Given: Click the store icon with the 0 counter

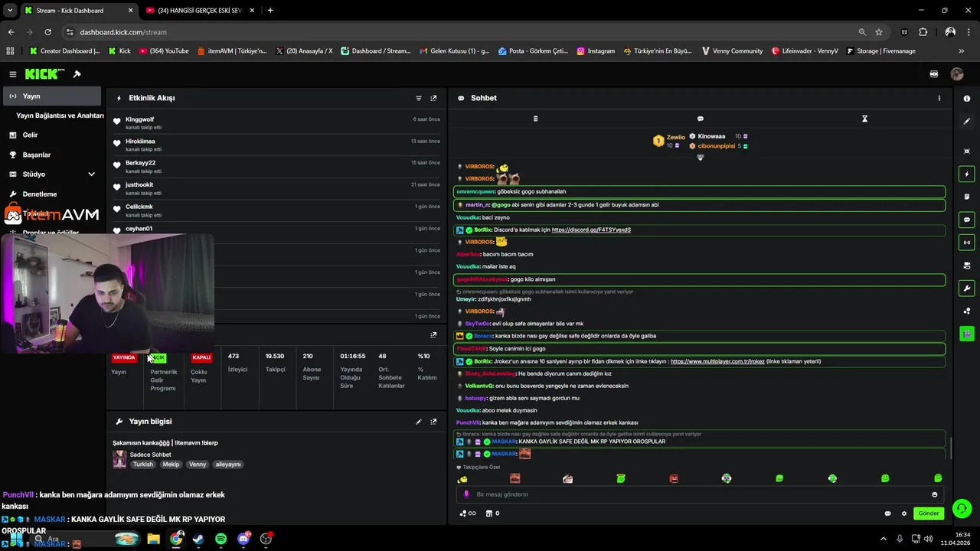Looking at the screenshot, I should (492, 514).
